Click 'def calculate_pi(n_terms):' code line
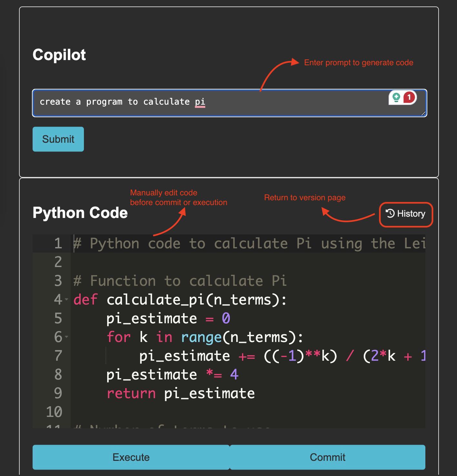The width and height of the screenshot is (457, 476). (x=180, y=300)
